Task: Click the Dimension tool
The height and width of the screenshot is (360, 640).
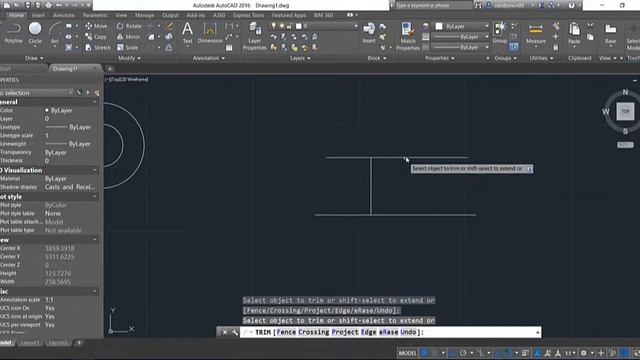Action: pyautogui.click(x=210, y=33)
